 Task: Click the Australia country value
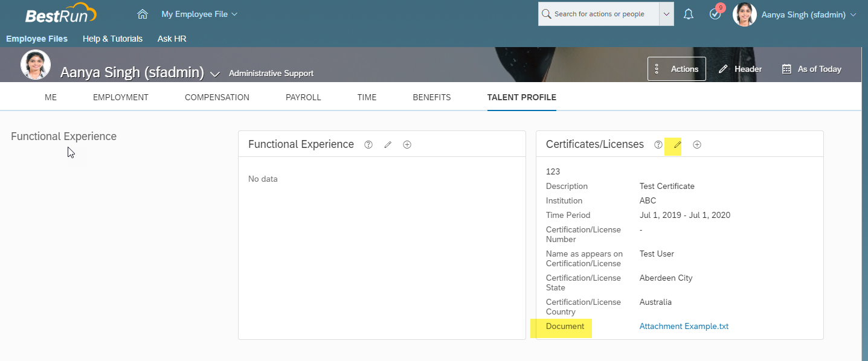point(655,302)
